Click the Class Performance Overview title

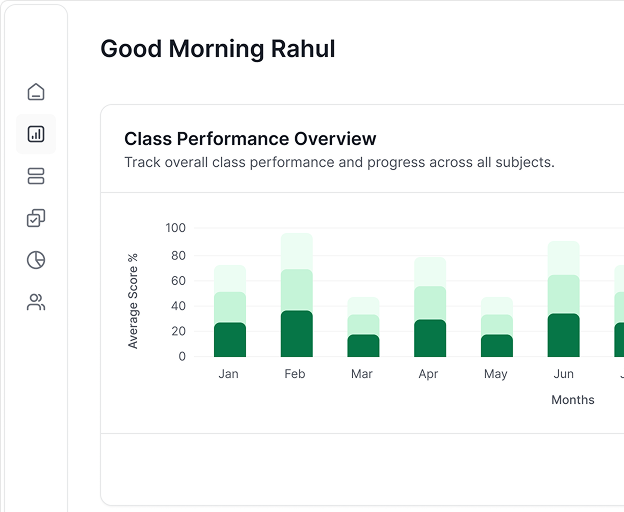click(250, 139)
